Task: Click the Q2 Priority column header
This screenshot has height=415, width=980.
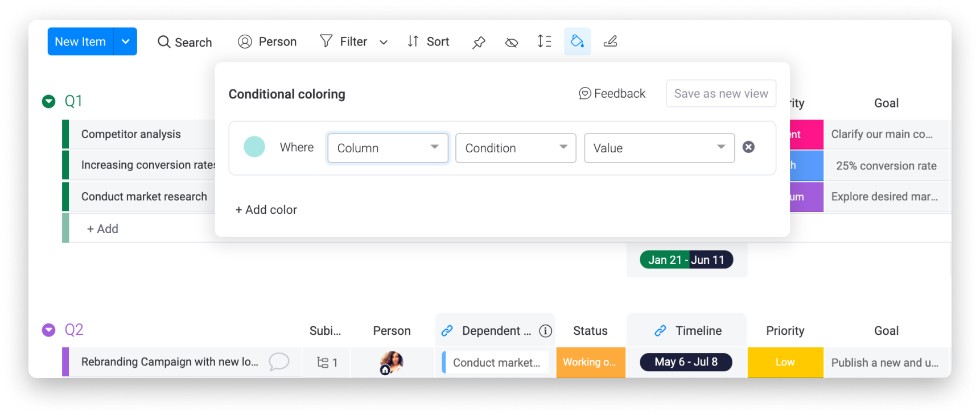Action: (x=785, y=331)
